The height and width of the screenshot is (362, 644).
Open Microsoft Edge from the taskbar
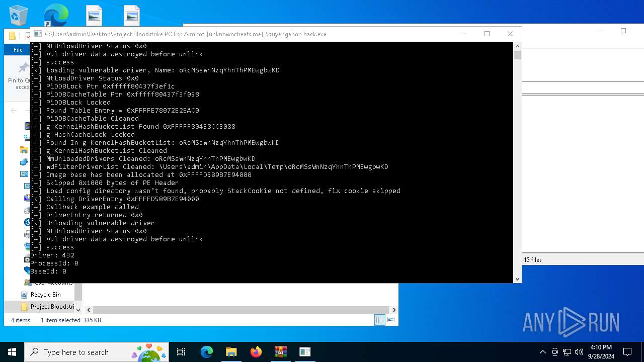coord(207,352)
